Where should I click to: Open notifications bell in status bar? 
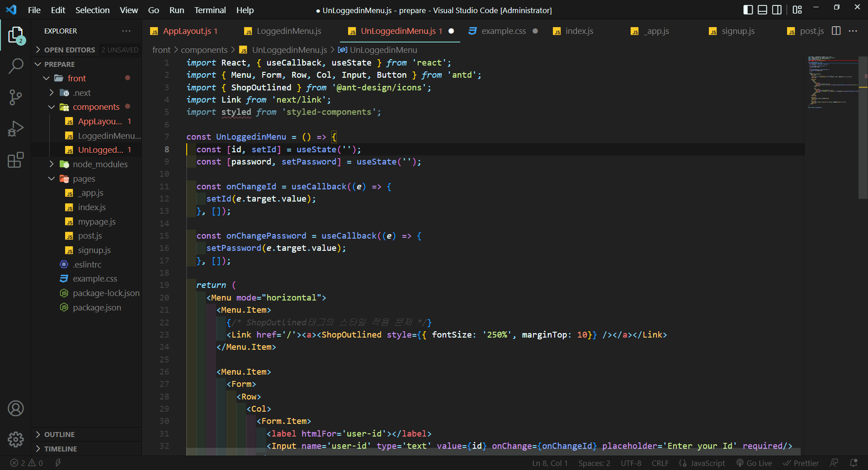tap(854, 463)
